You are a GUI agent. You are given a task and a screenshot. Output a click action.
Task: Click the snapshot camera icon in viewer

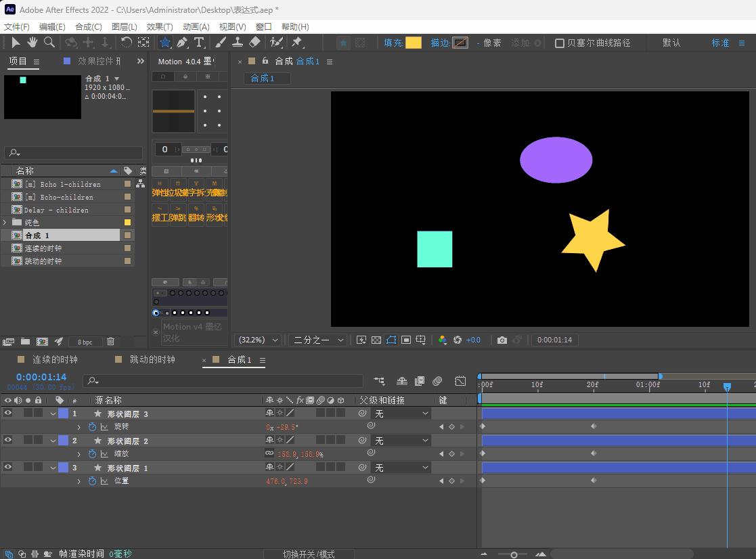502,340
